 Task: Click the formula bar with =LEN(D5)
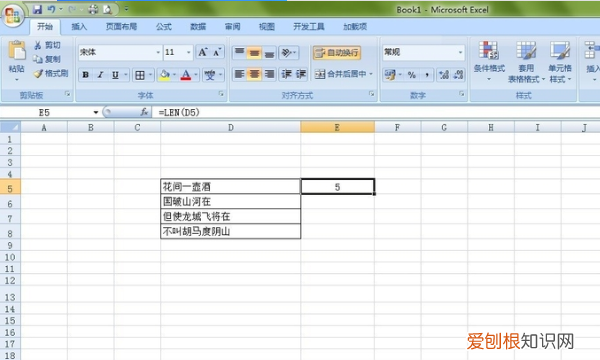coord(375,112)
